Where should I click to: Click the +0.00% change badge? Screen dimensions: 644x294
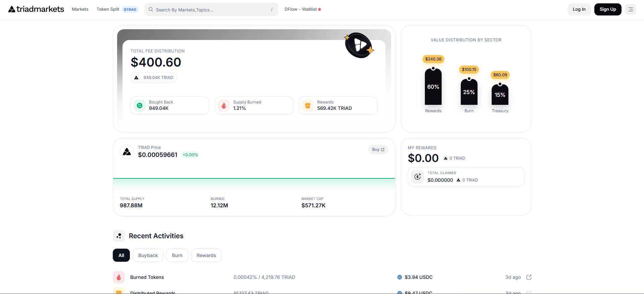pyautogui.click(x=190, y=155)
